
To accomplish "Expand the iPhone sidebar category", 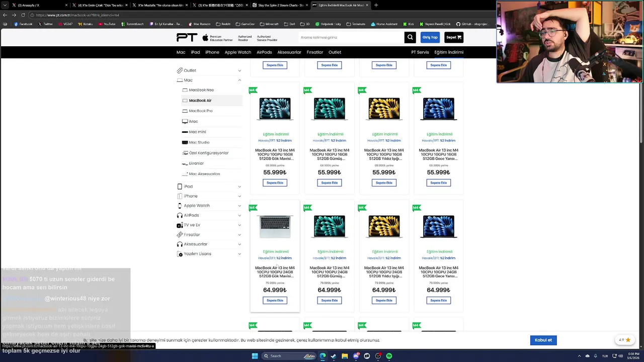I will [239, 196].
